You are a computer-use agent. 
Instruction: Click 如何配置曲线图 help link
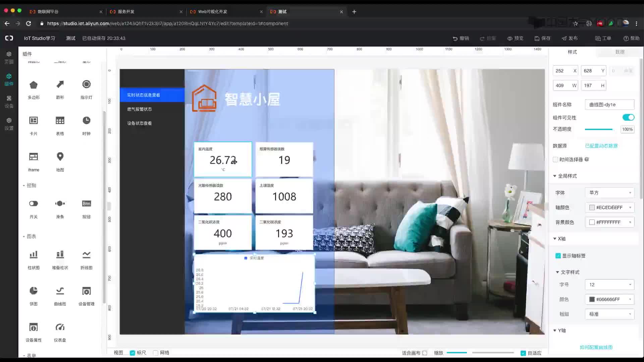pyautogui.click(x=597, y=347)
